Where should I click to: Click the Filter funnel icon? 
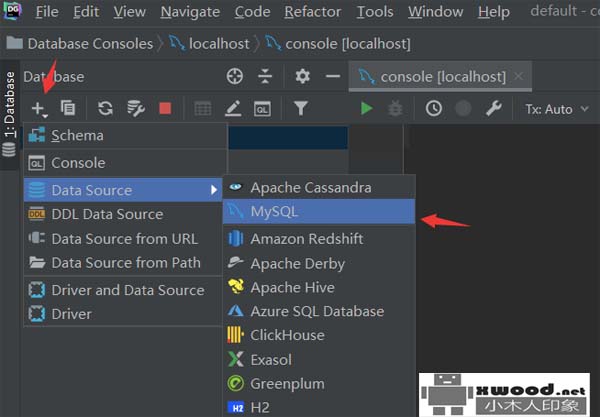pyautogui.click(x=301, y=109)
